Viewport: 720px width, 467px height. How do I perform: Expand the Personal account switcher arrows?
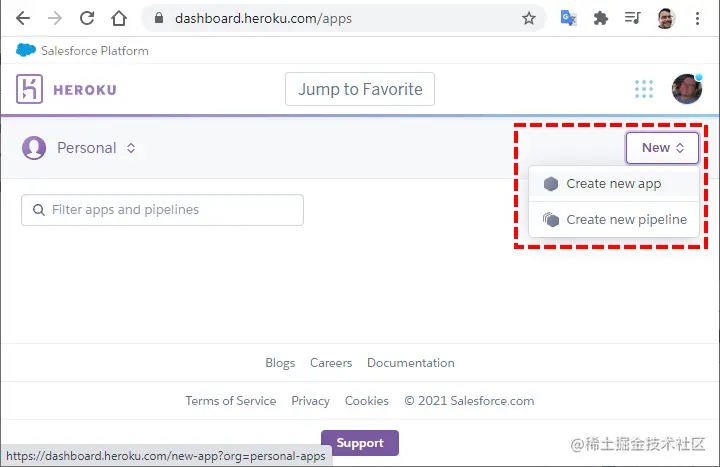click(x=131, y=148)
